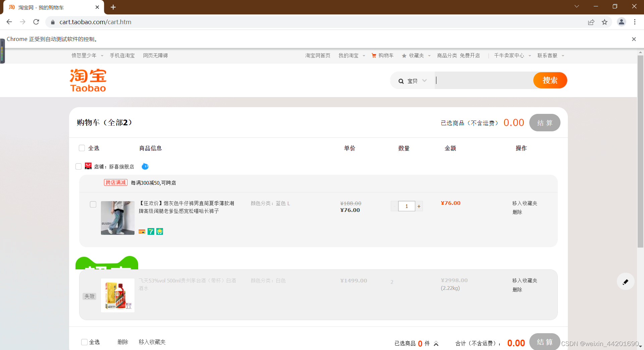Tick the top 全选 checkbox
This screenshot has height=350, width=644.
(x=82, y=148)
